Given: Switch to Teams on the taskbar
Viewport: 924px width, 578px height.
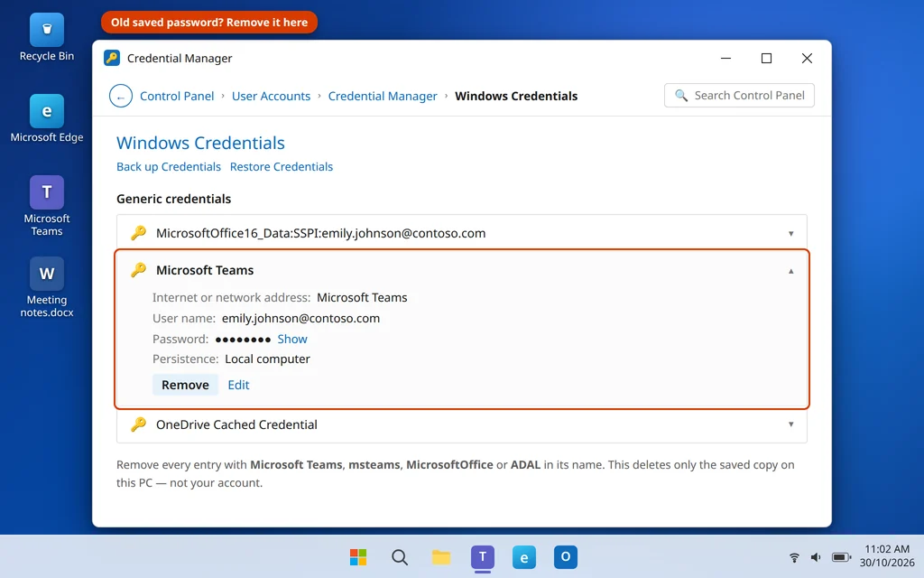Looking at the screenshot, I should point(483,556).
